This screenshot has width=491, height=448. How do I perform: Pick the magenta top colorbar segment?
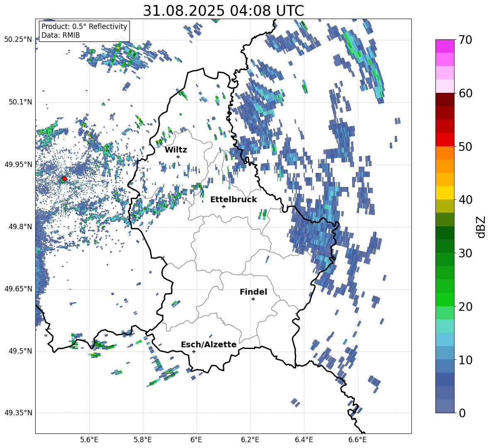tap(445, 46)
